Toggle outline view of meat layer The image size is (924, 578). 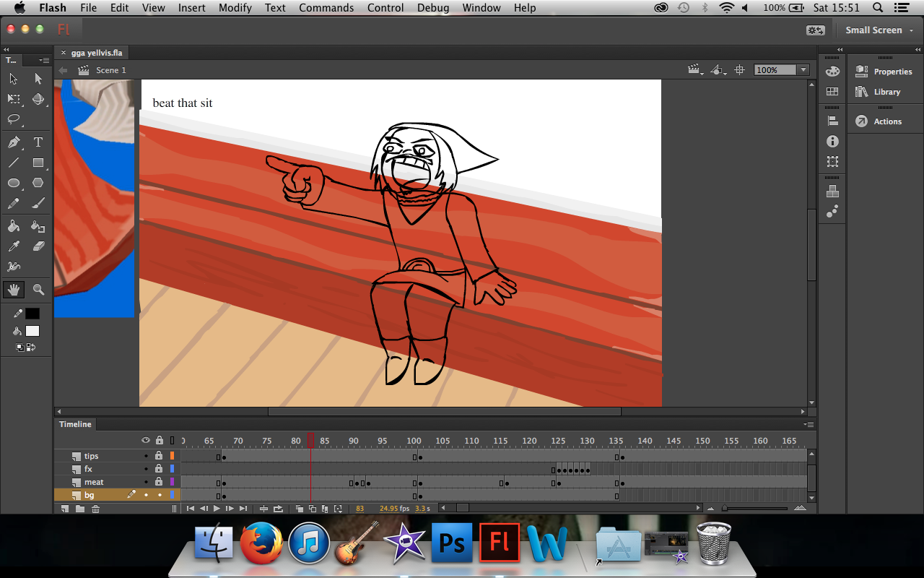click(172, 482)
